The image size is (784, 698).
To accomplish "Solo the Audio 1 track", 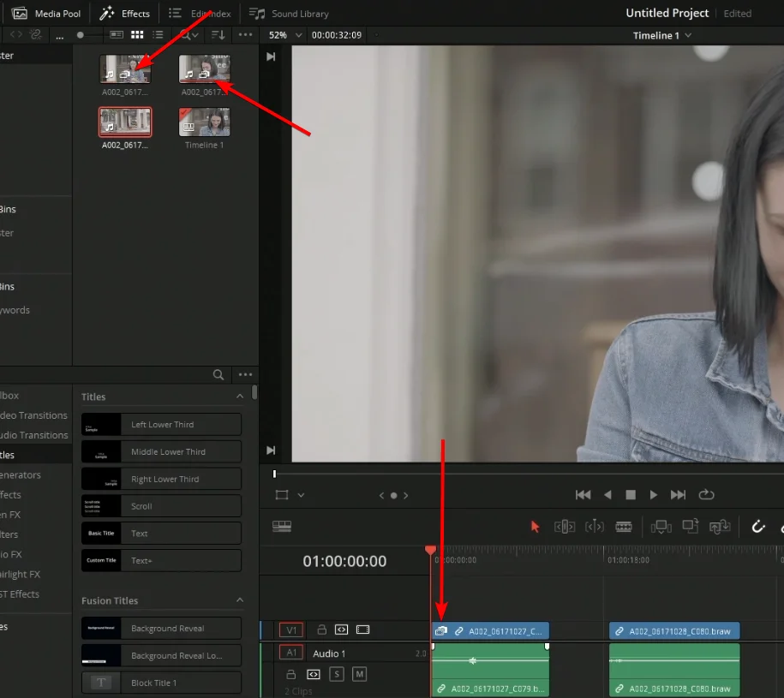I will 337,675.
